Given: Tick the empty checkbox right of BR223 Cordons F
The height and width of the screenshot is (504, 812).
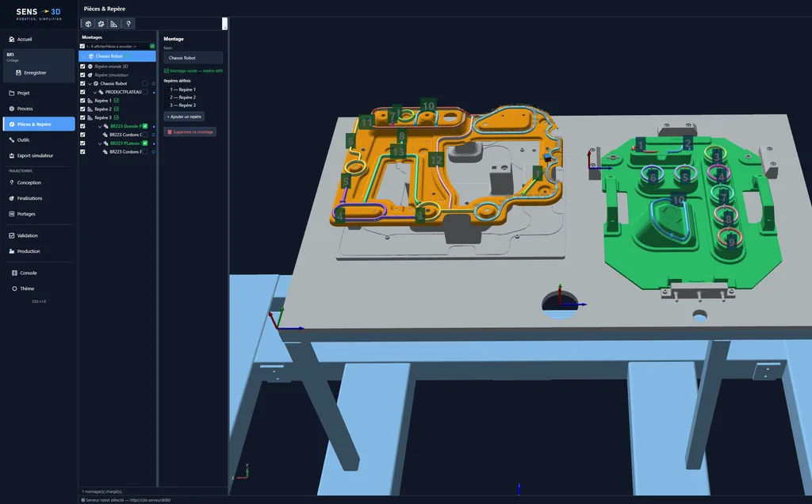Looking at the screenshot, I should click(145, 151).
